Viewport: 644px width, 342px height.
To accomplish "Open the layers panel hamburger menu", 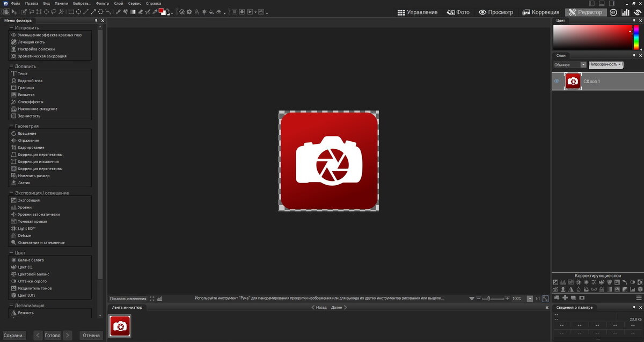I will pyautogui.click(x=639, y=298).
